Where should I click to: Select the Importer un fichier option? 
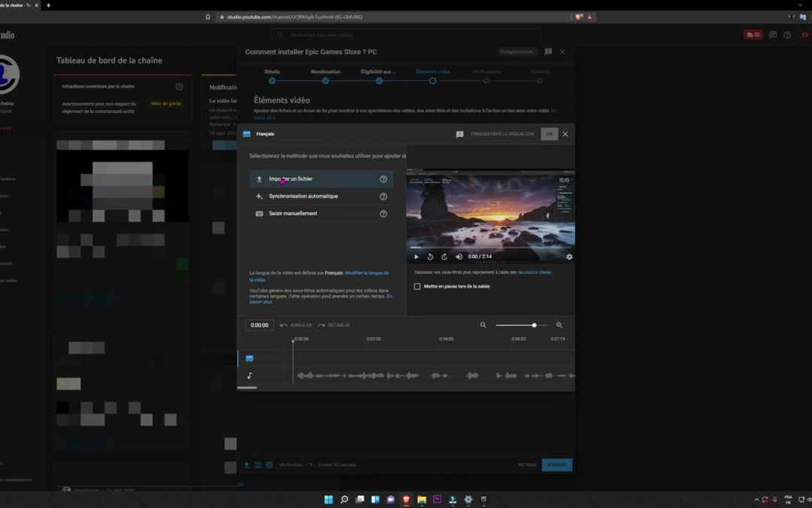point(320,179)
